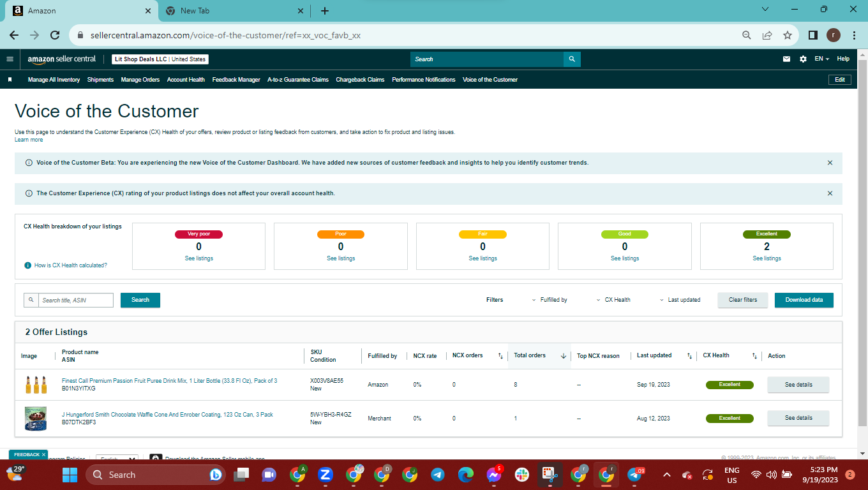Sort the table by CX Health
The image size is (868, 490).
click(x=754, y=356)
